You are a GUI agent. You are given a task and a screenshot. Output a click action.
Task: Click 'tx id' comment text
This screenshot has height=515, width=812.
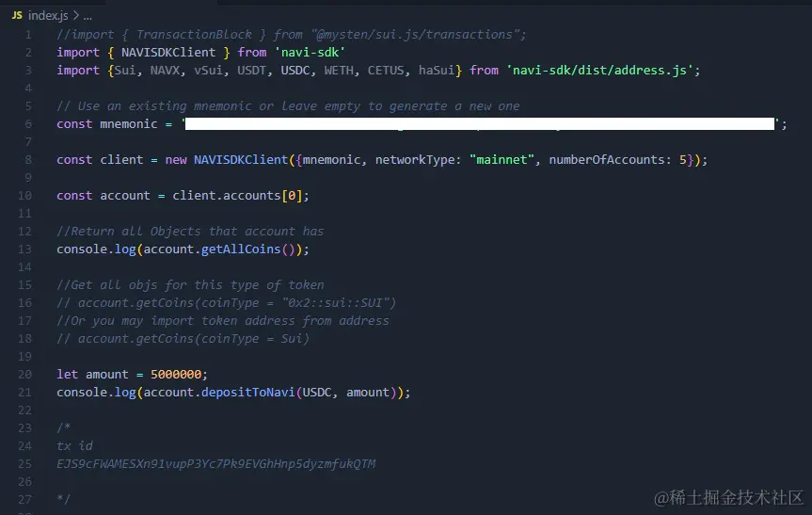click(74, 445)
